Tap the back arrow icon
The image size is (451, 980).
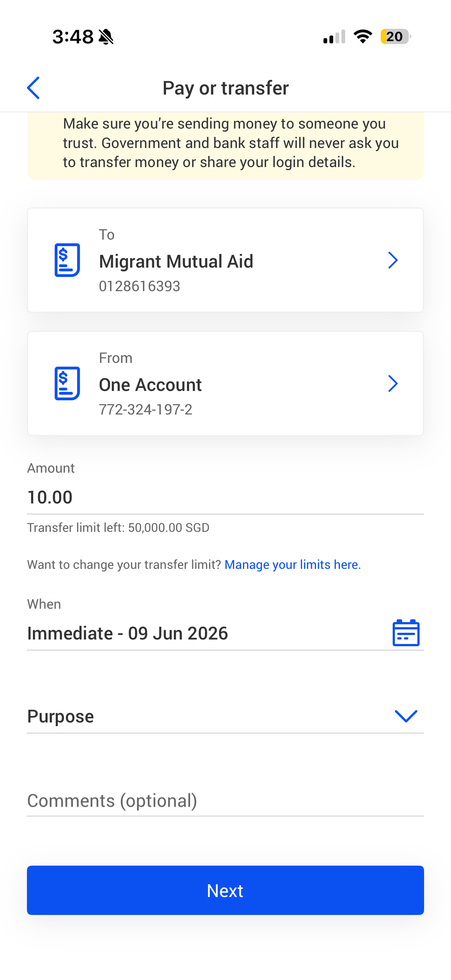33,88
